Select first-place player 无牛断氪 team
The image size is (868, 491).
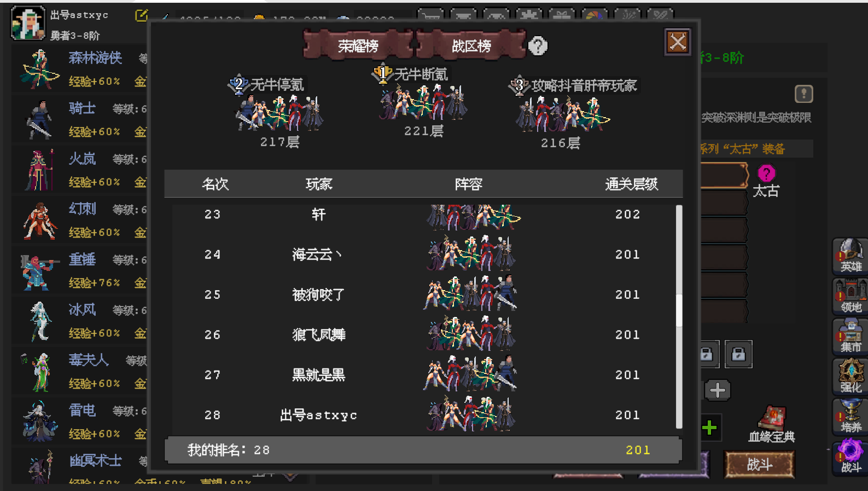point(423,102)
